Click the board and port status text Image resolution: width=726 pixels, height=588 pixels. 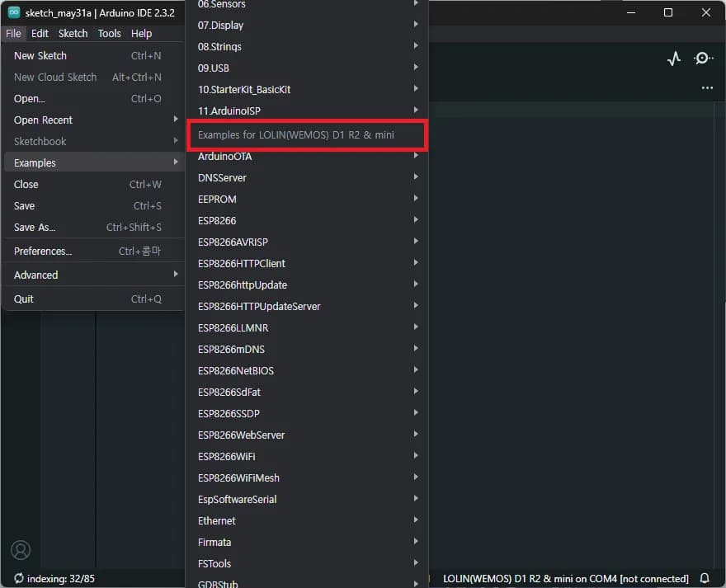pyautogui.click(x=565, y=578)
